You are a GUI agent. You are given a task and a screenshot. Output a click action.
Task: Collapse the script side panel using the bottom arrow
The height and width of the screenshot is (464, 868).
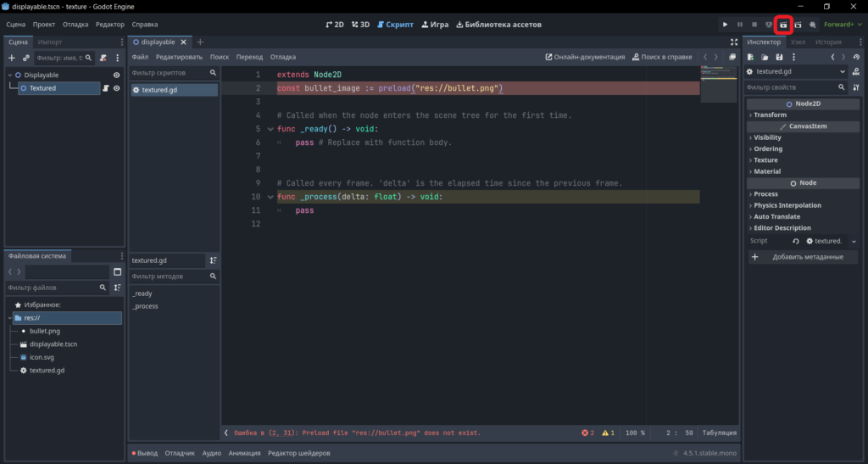(x=225, y=433)
